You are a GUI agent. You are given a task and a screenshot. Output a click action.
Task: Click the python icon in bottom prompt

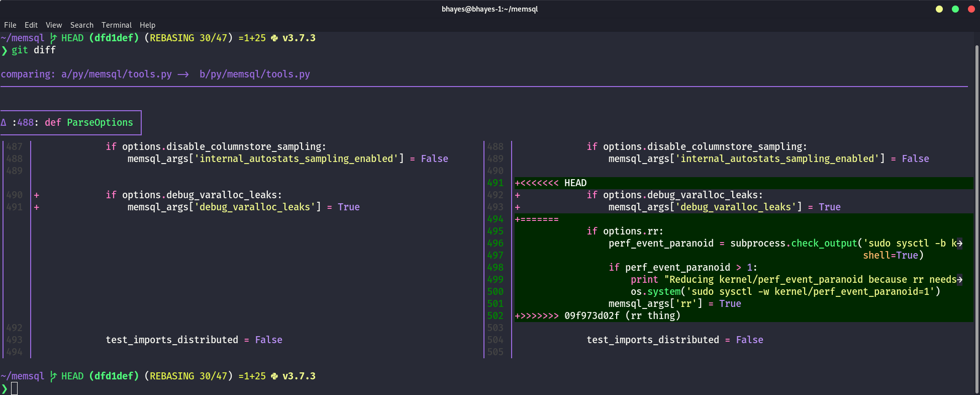pos(274,376)
